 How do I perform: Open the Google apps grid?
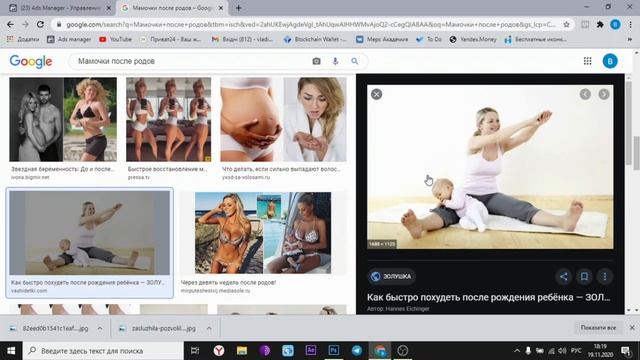tap(587, 61)
